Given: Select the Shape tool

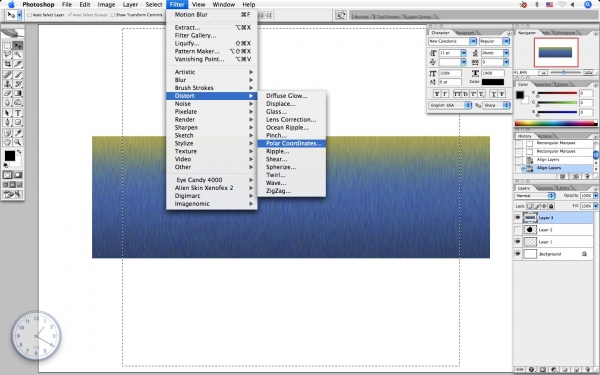Looking at the screenshot, I should point(18,122).
